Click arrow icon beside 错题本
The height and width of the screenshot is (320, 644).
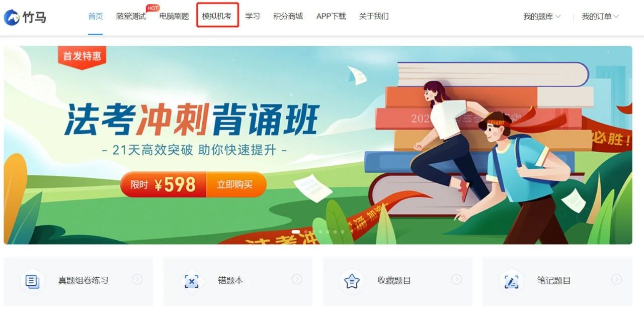pos(297,279)
